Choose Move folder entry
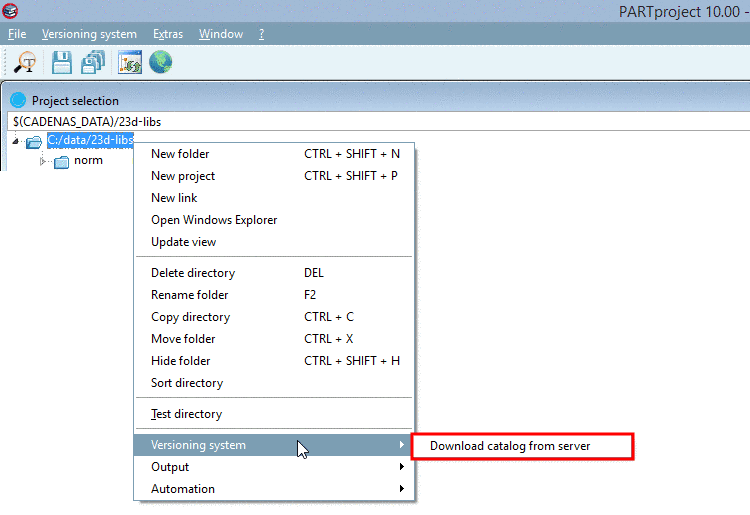The width and height of the screenshot is (750, 515). tap(274, 339)
